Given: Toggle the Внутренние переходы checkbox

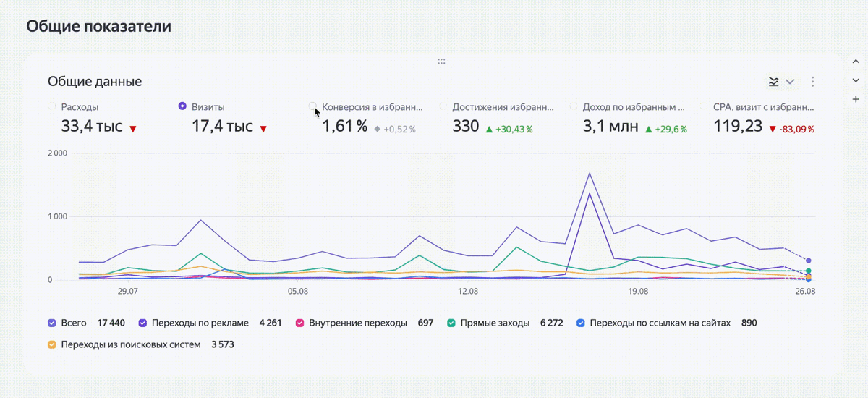Looking at the screenshot, I should pos(299,323).
